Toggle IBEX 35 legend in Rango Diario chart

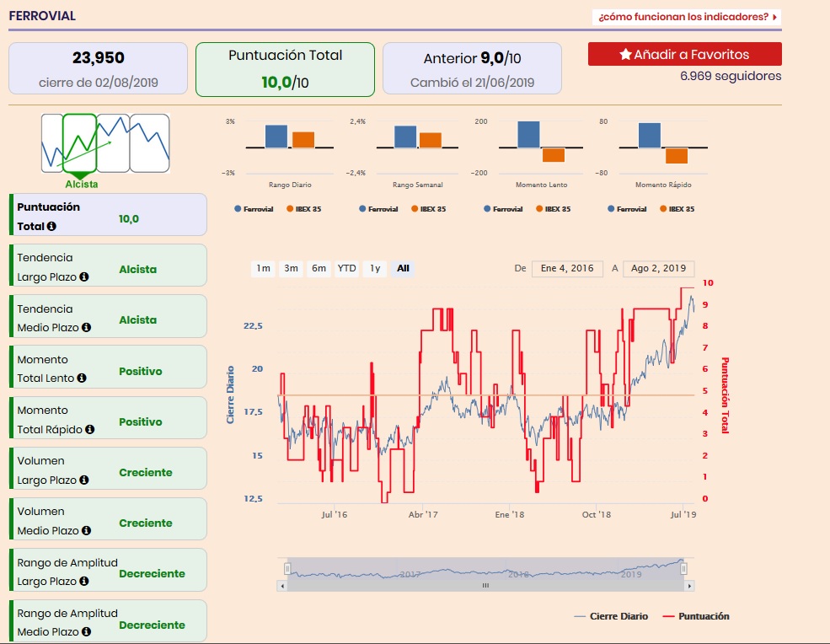pos(304,209)
